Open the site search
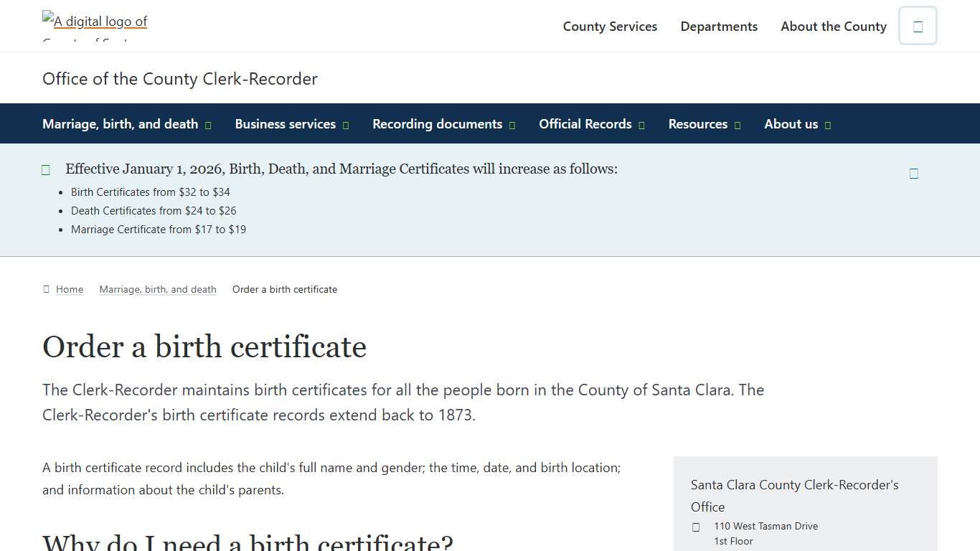 point(918,25)
